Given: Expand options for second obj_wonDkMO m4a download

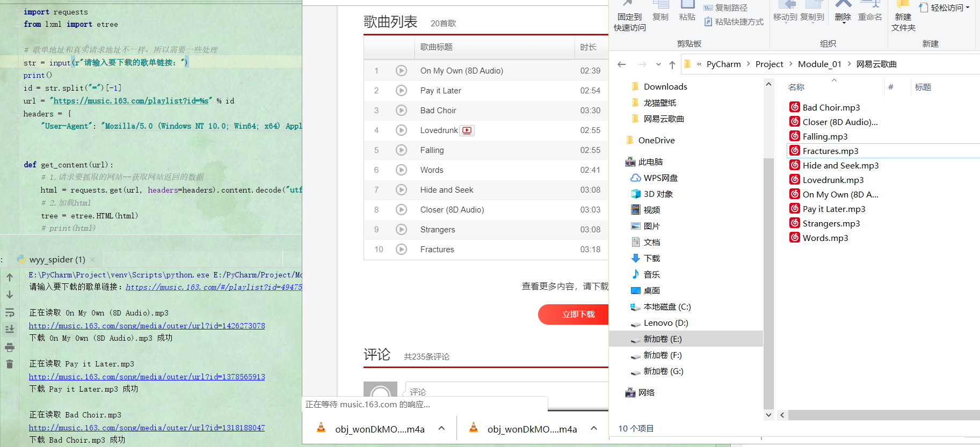Looking at the screenshot, I should (x=594, y=428).
